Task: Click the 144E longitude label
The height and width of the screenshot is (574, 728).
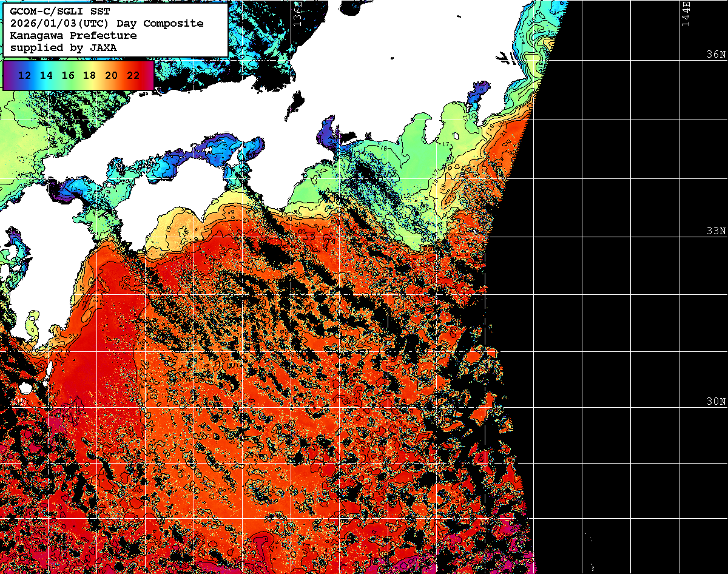Action: coord(686,13)
